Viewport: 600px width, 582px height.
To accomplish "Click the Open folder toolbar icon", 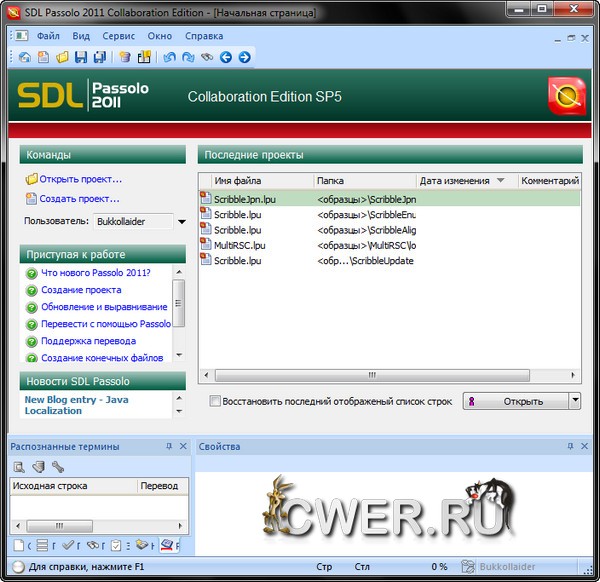I will click(x=62, y=57).
